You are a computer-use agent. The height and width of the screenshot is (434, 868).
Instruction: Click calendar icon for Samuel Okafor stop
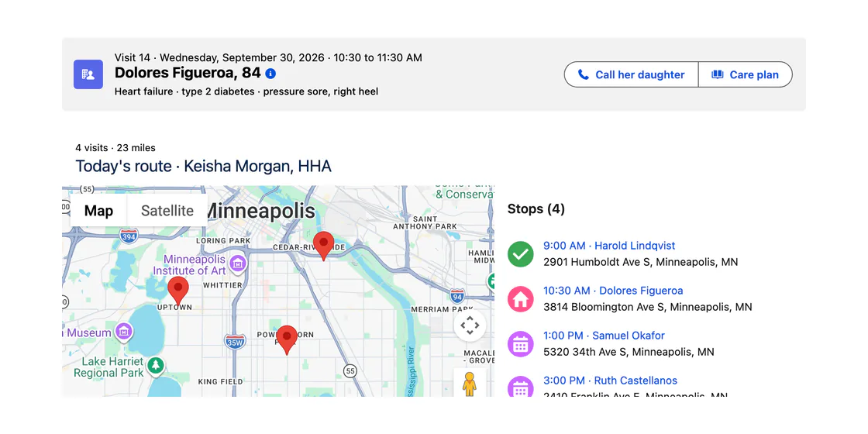pyautogui.click(x=520, y=344)
